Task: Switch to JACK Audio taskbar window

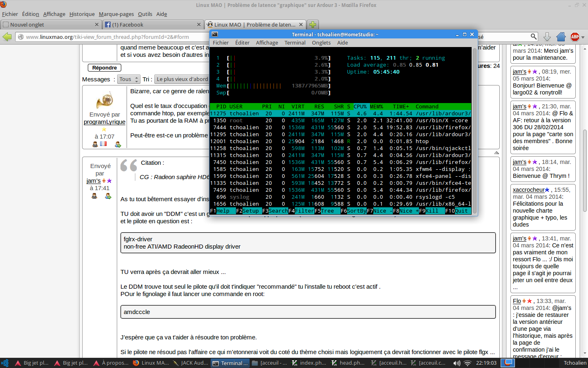Action: [x=191, y=363]
